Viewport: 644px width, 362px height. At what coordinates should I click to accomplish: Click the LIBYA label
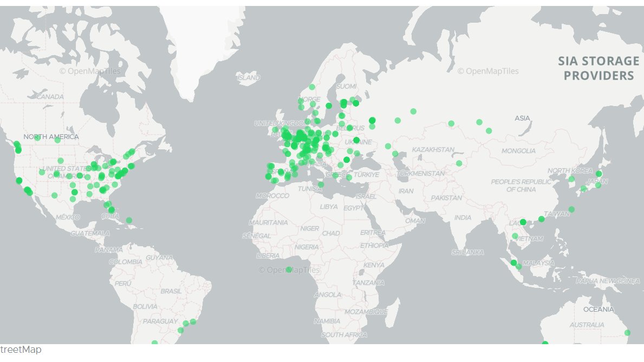[329, 207]
